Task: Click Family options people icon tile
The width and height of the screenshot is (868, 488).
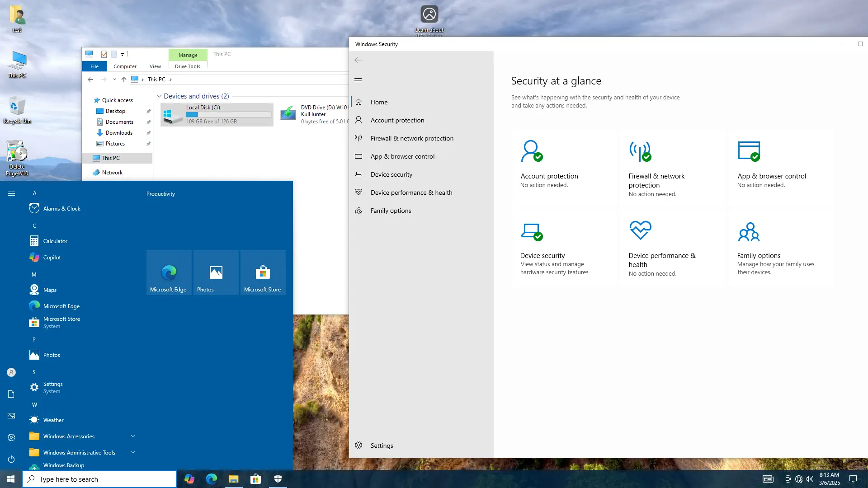Action: [x=749, y=232]
